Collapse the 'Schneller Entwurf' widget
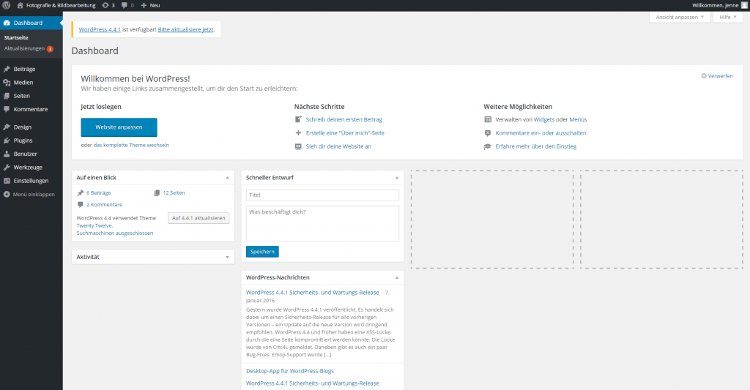Viewport: 750px width, 390px height. (397, 178)
